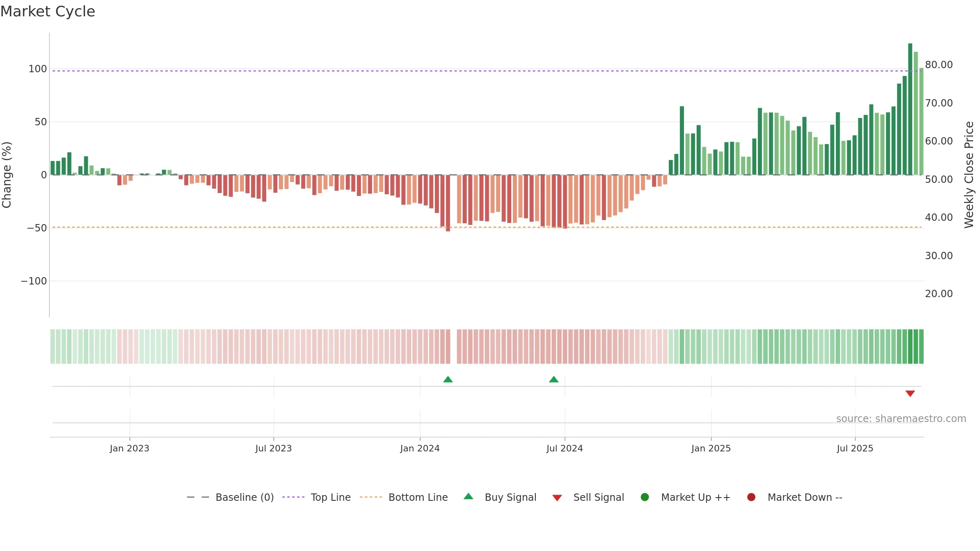Click the 80.00 price axis tick
Image resolution: width=980 pixels, height=551 pixels.
[x=939, y=65]
